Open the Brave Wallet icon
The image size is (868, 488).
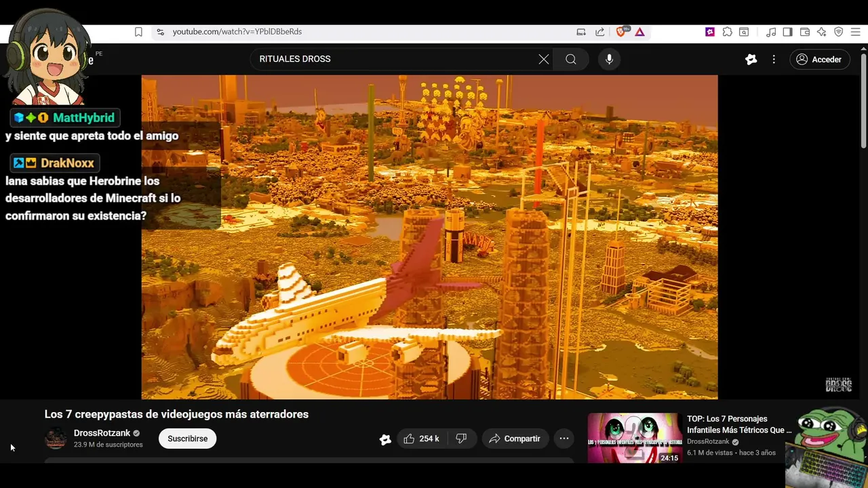tap(805, 32)
